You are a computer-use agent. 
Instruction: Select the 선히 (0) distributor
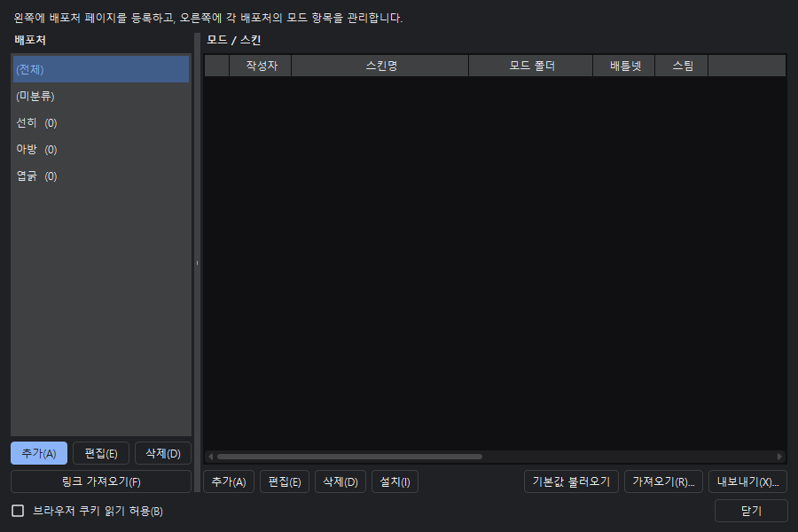tap(101, 122)
